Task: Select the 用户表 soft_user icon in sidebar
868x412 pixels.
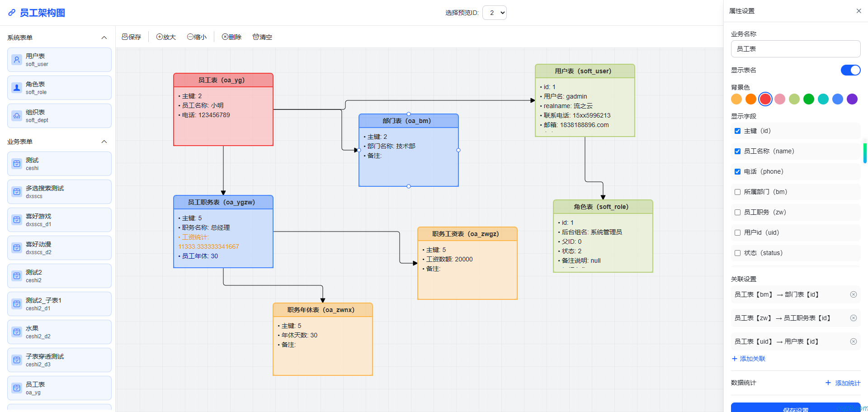Action: (x=17, y=59)
